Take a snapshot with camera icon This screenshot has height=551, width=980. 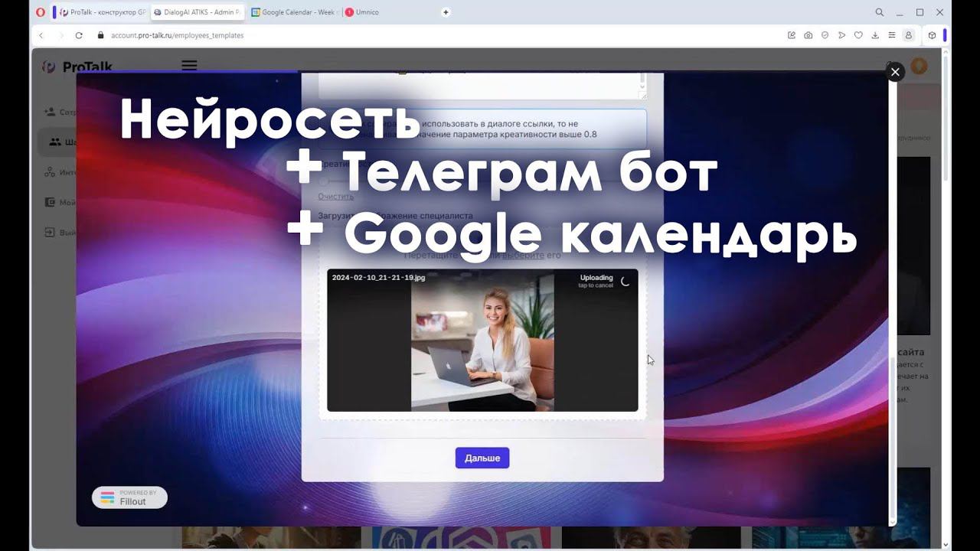808,35
